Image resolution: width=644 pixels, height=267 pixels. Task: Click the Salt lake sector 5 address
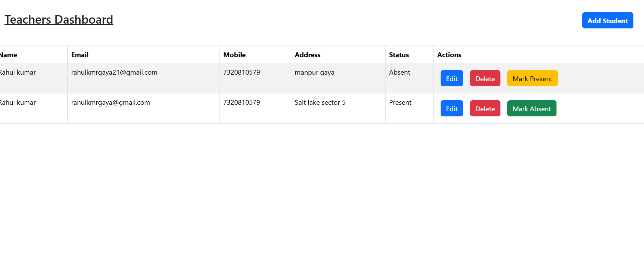click(x=320, y=103)
